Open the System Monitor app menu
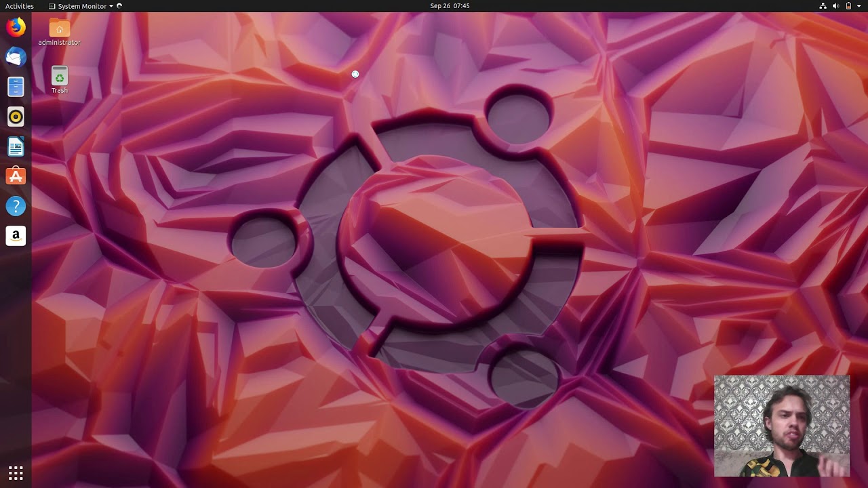The width and height of the screenshot is (868, 488). click(x=81, y=6)
